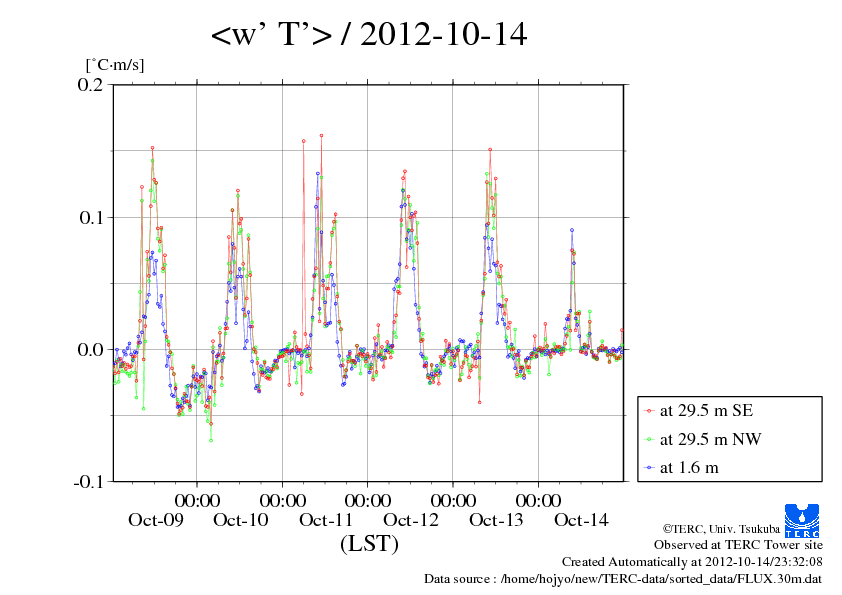This screenshot has width=842, height=595.
Task: Click the y-axis value "-0.1"
Action: (x=88, y=482)
